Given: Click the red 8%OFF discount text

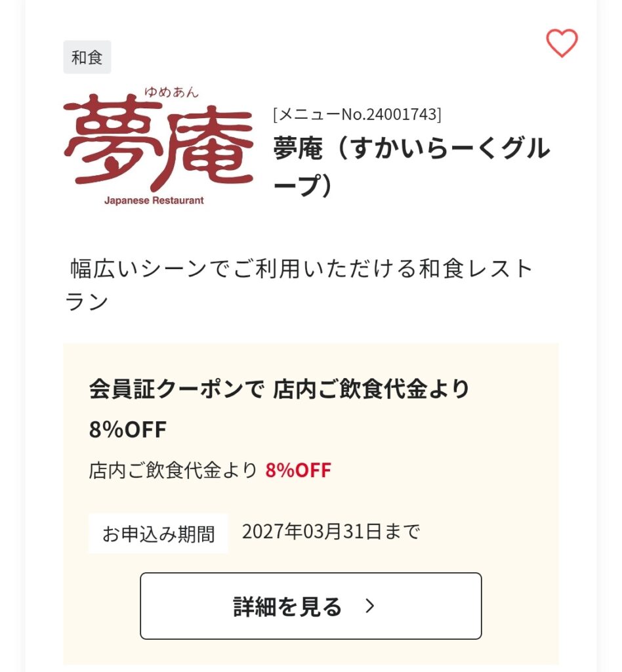Looking at the screenshot, I should [298, 470].
